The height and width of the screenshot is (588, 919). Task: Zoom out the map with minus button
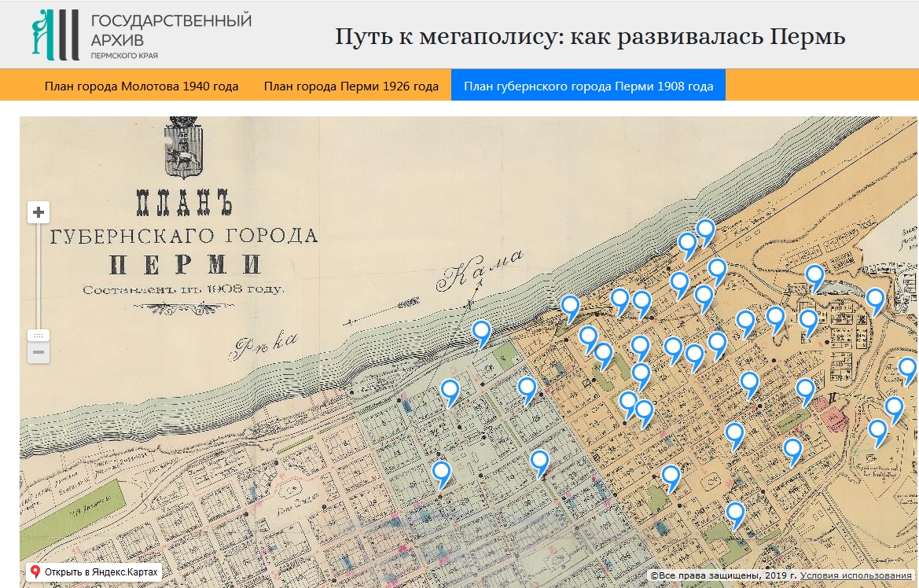(x=39, y=352)
